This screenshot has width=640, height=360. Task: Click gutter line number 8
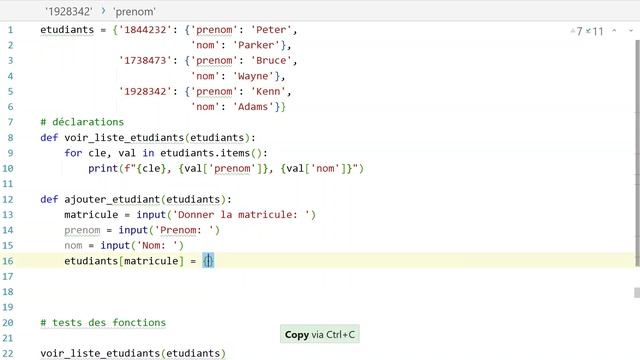pos(10,138)
